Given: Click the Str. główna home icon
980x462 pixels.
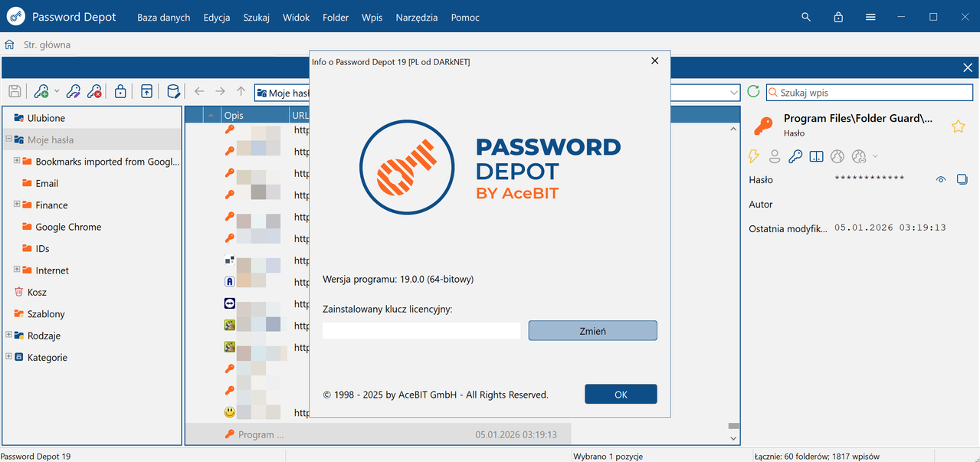Looking at the screenshot, I should [10, 44].
